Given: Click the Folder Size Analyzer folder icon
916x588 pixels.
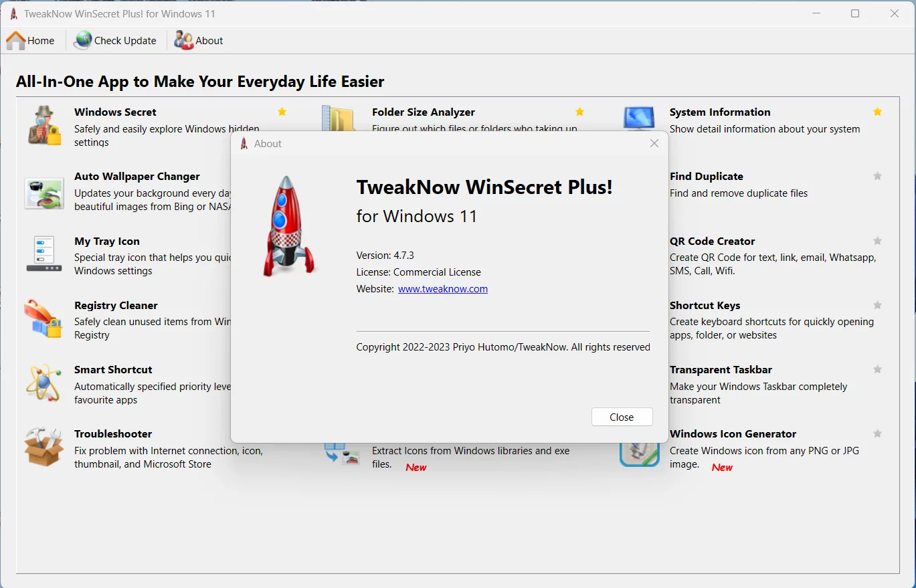Looking at the screenshot, I should tap(339, 118).
